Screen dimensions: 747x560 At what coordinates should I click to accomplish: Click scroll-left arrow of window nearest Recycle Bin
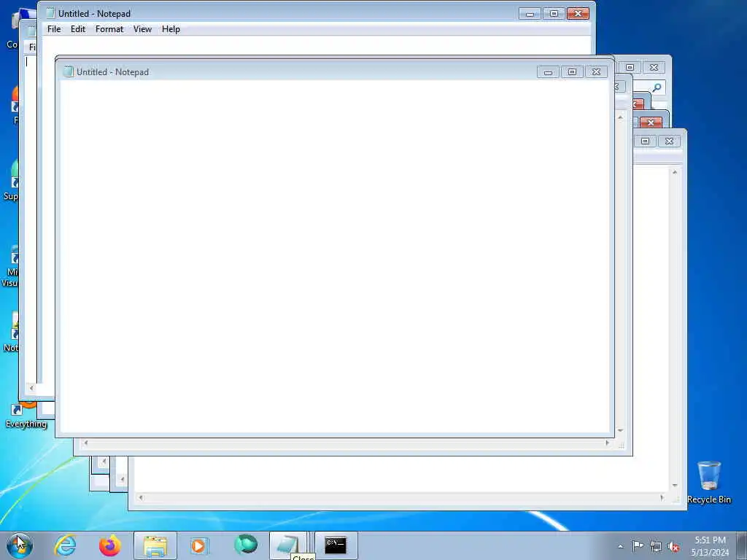[141, 497]
